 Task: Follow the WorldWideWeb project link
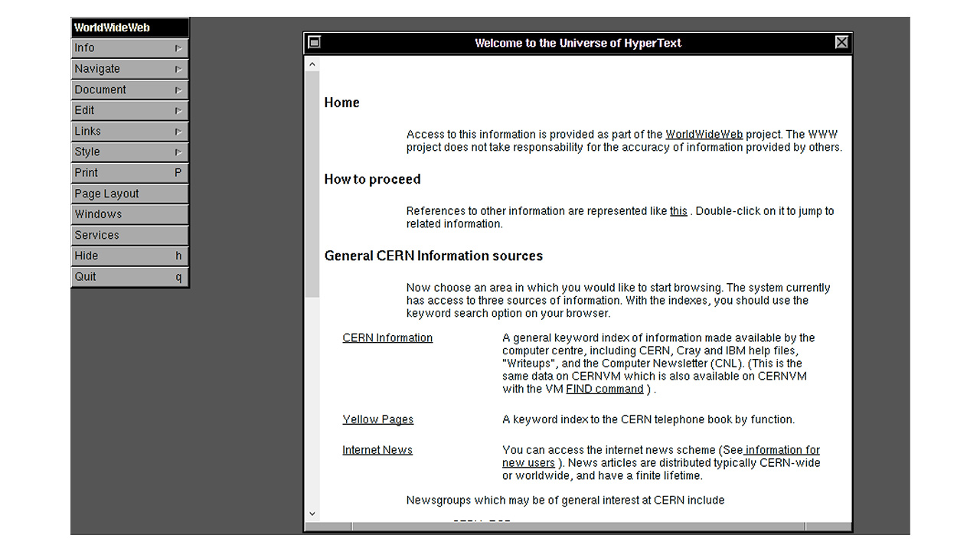(704, 135)
